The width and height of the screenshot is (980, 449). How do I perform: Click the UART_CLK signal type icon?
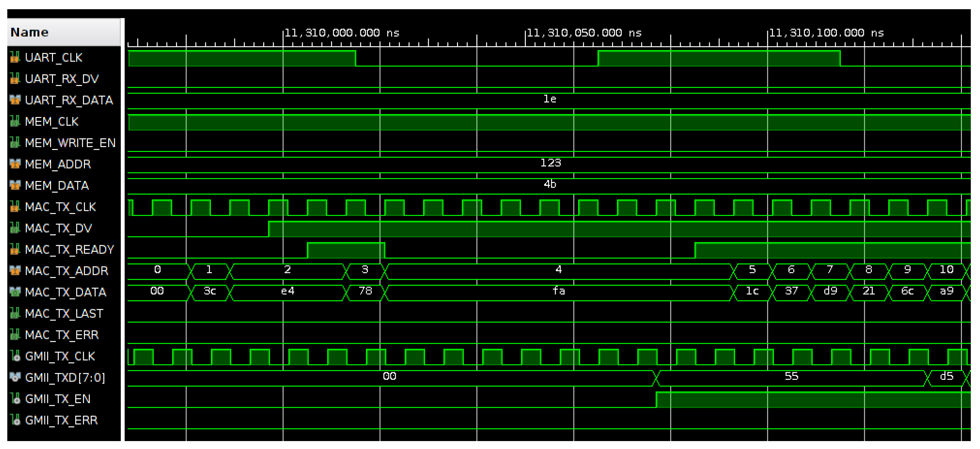click(x=15, y=57)
